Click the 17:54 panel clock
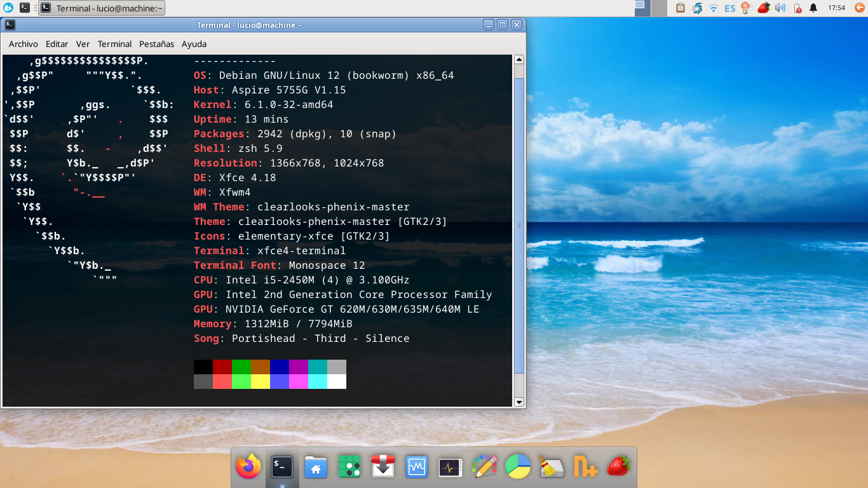The width and height of the screenshot is (868, 488). point(837,8)
